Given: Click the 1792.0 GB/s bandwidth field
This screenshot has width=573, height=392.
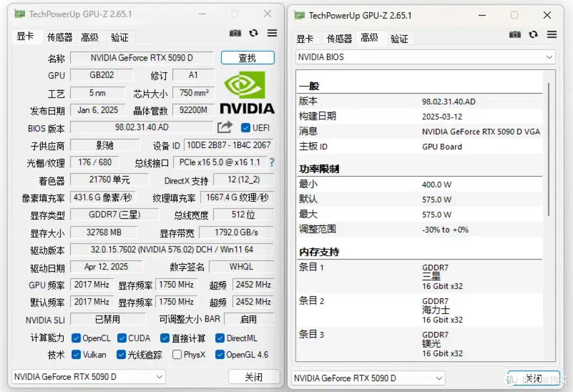Looking at the screenshot, I should (236, 232).
